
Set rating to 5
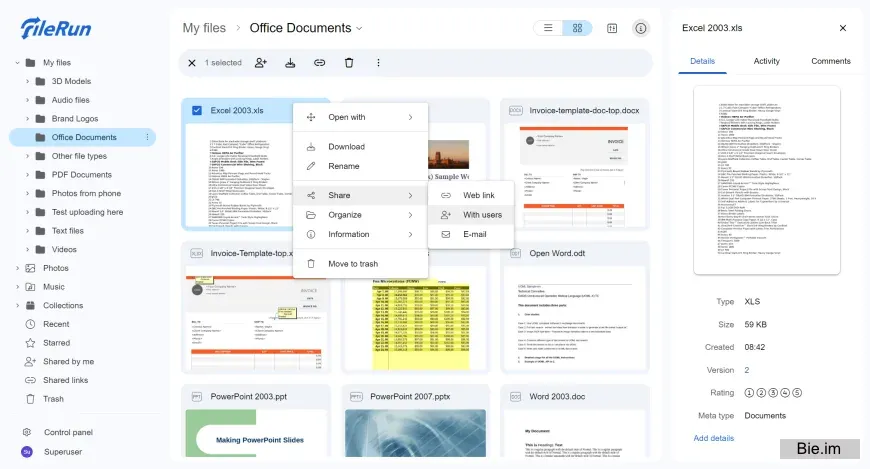tap(797, 393)
